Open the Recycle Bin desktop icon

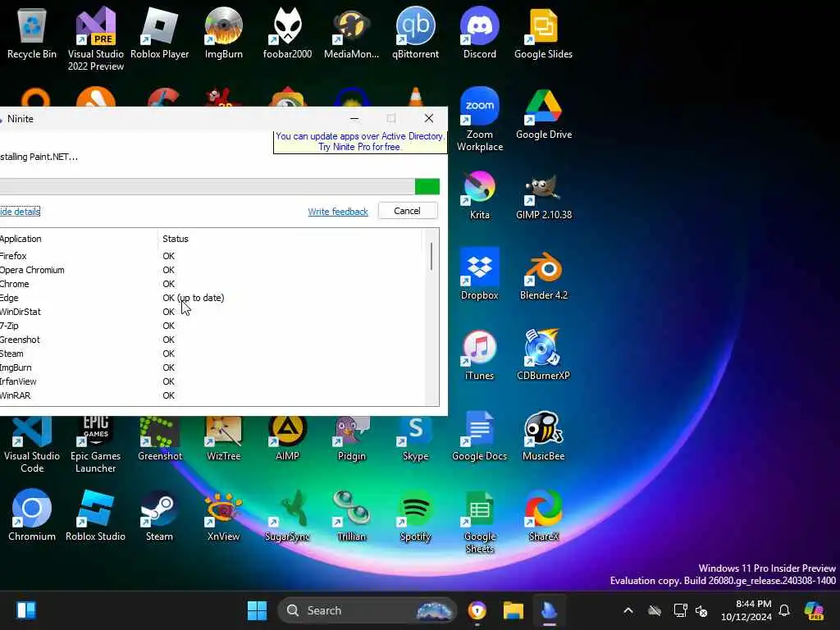[x=32, y=33]
